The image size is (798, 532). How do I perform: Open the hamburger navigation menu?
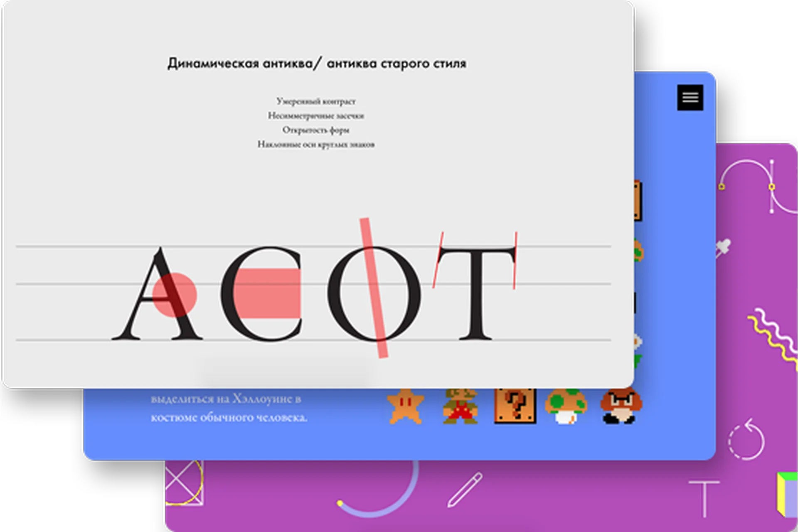coord(690,97)
